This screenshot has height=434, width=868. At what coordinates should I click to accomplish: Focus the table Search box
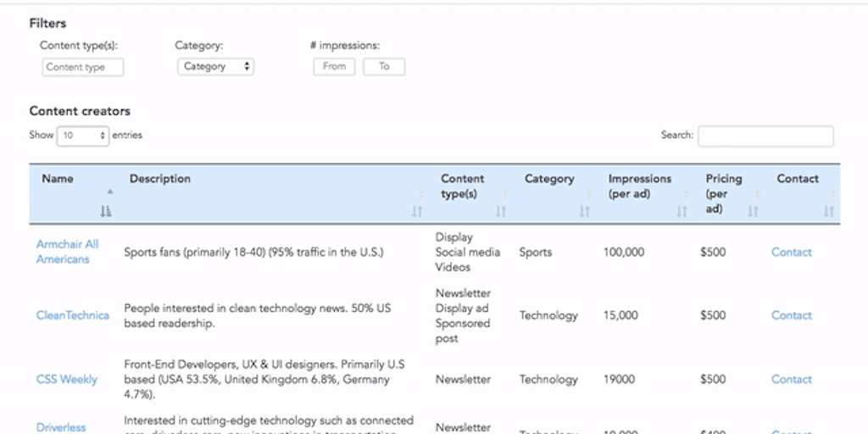[765, 136]
